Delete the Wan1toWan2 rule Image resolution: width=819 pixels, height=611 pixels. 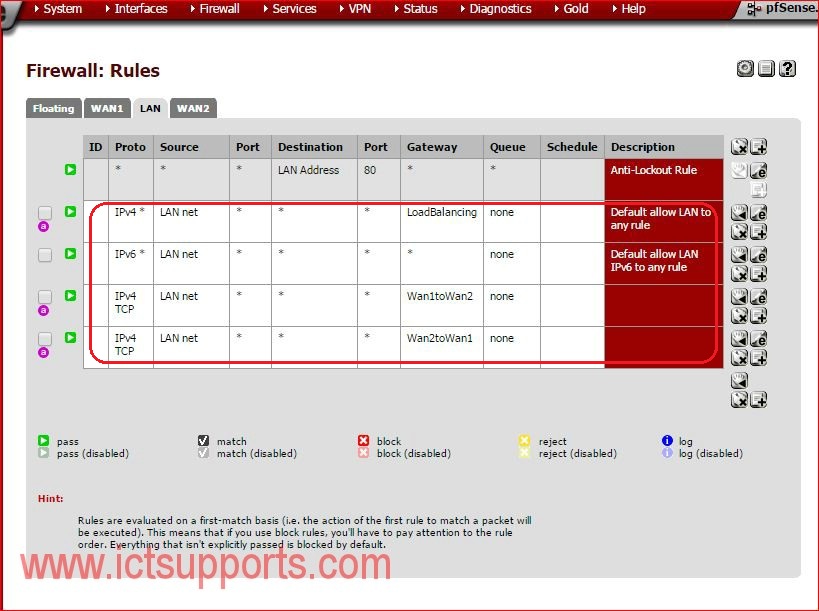pos(739,315)
